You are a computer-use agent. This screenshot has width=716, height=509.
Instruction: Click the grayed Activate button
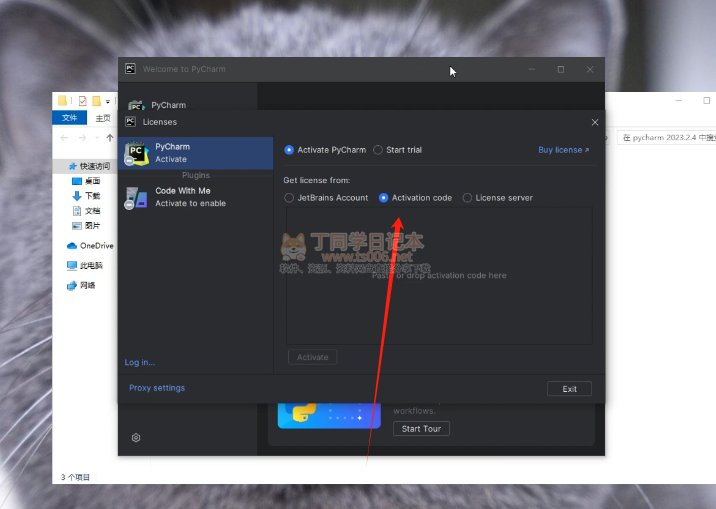tap(312, 357)
